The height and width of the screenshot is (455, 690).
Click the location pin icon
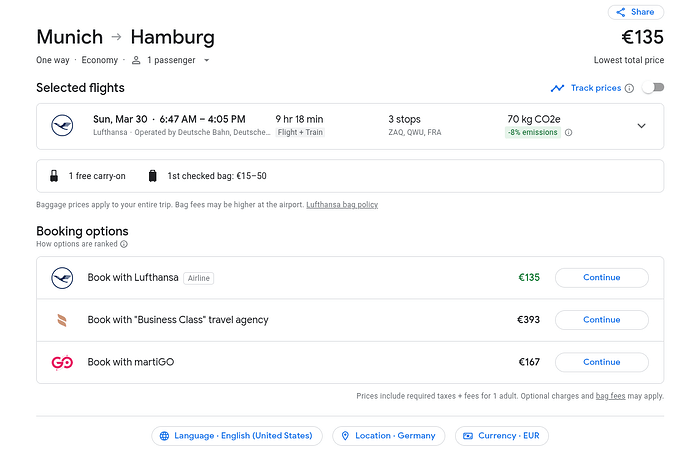345,436
